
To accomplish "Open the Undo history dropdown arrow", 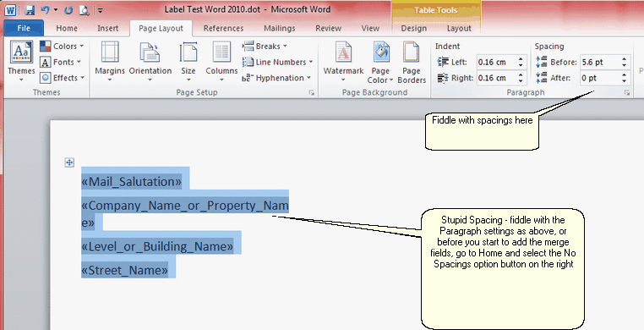I will tap(56, 10).
